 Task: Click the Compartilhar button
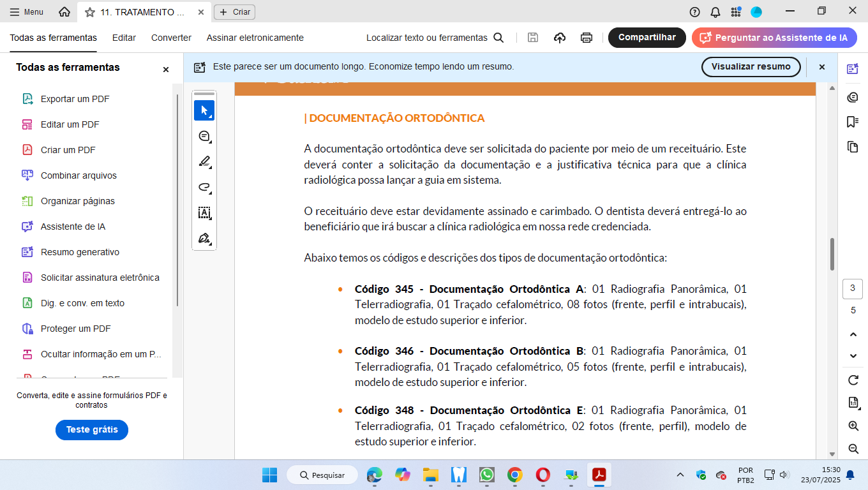pyautogui.click(x=647, y=38)
